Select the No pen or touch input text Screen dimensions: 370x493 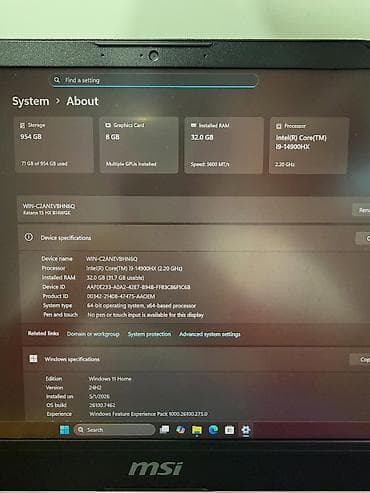(x=145, y=315)
